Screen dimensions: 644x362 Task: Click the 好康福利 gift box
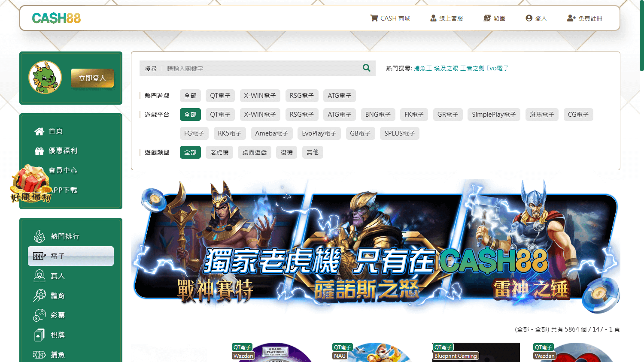click(x=31, y=184)
